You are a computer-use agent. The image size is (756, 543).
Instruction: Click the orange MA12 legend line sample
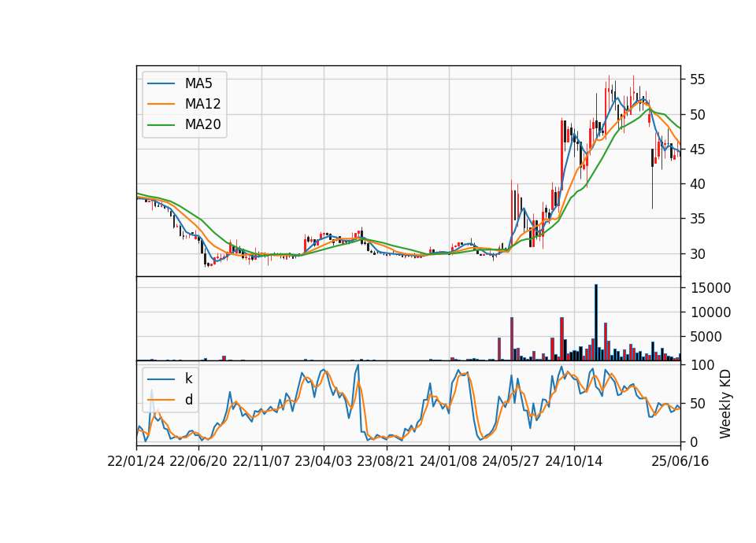pyautogui.click(x=161, y=104)
